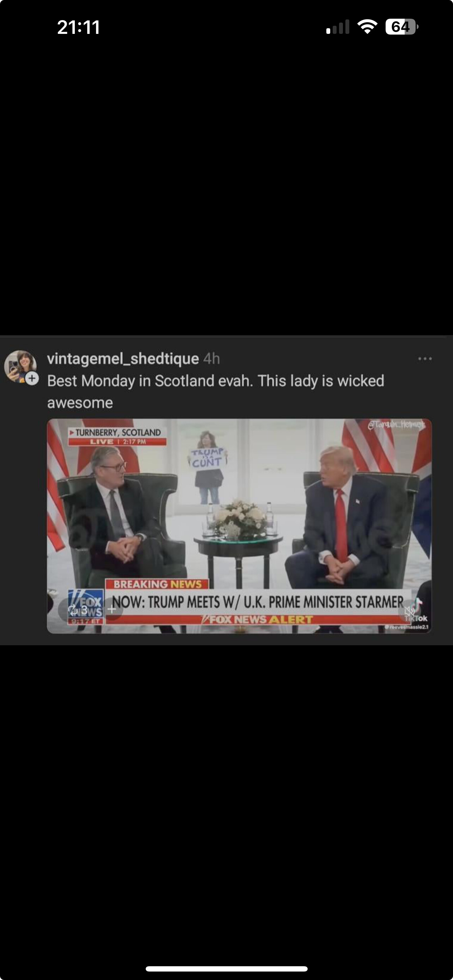
Task: Tap the Breaking News banner in the video
Action: pos(157,584)
